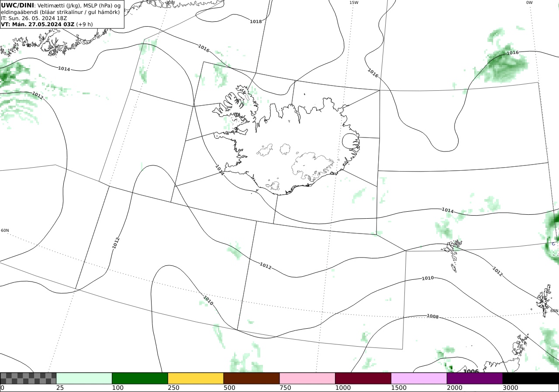Click the 1008 isobar label
Image resolution: width=559 pixels, height=392 pixels.
(432, 316)
